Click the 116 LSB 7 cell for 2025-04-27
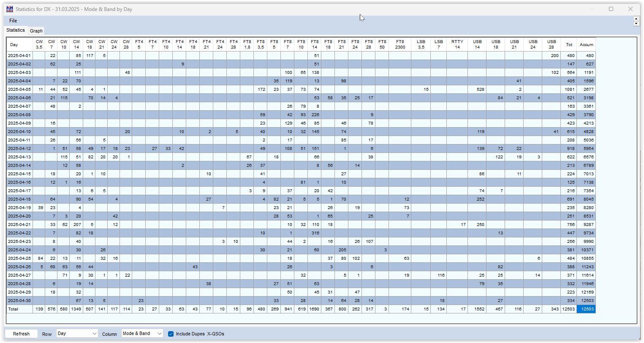 (x=439, y=275)
